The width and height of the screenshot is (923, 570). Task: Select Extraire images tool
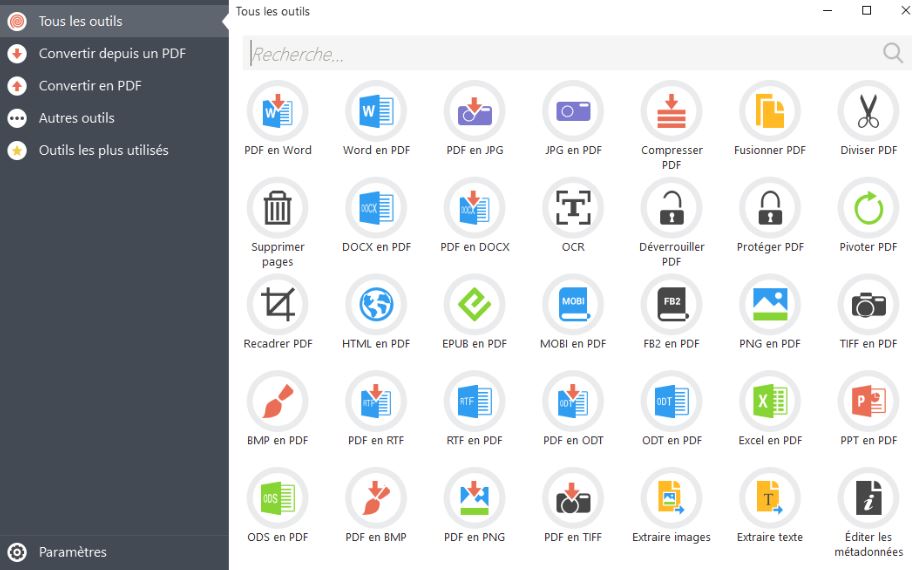coord(672,498)
